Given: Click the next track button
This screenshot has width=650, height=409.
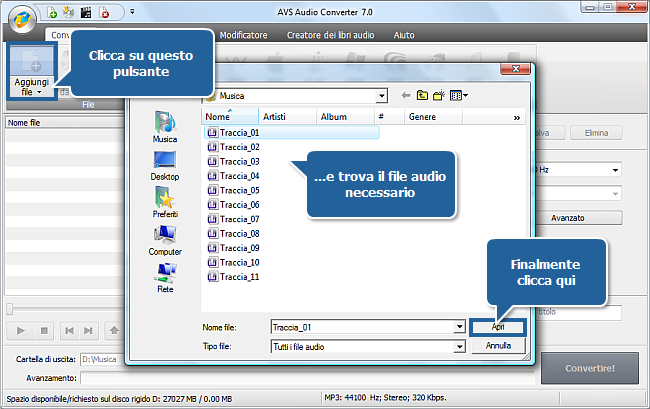Looking at the screenshot, I should pos(88,331).
